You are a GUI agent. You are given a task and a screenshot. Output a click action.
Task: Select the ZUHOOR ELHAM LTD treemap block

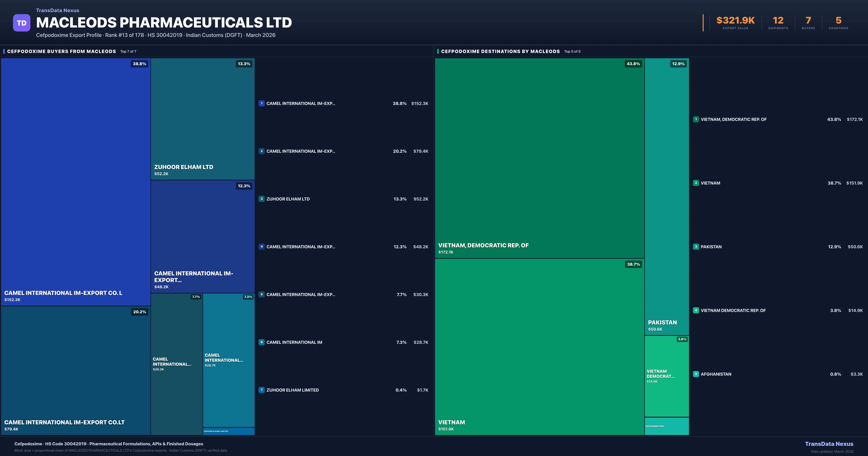[203, 119]
